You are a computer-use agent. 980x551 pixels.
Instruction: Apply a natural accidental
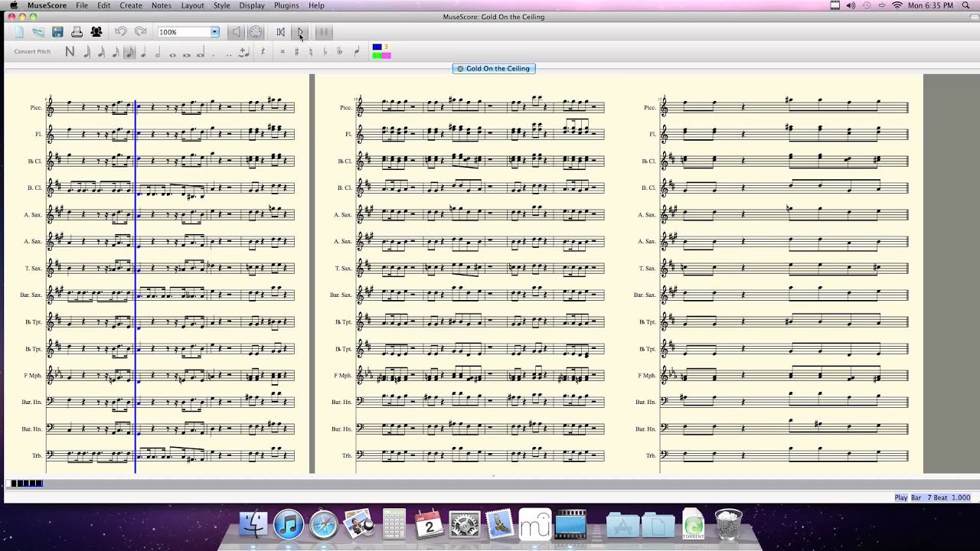coord(311,52)
